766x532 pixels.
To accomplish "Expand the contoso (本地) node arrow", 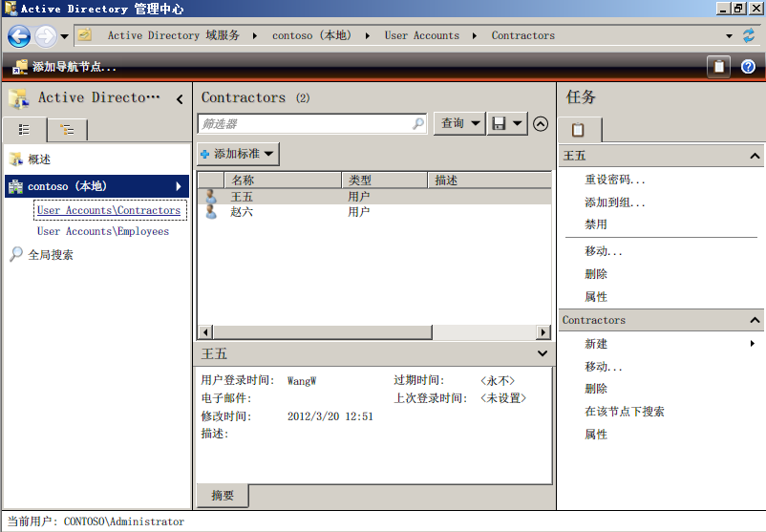I will point(179,186).
